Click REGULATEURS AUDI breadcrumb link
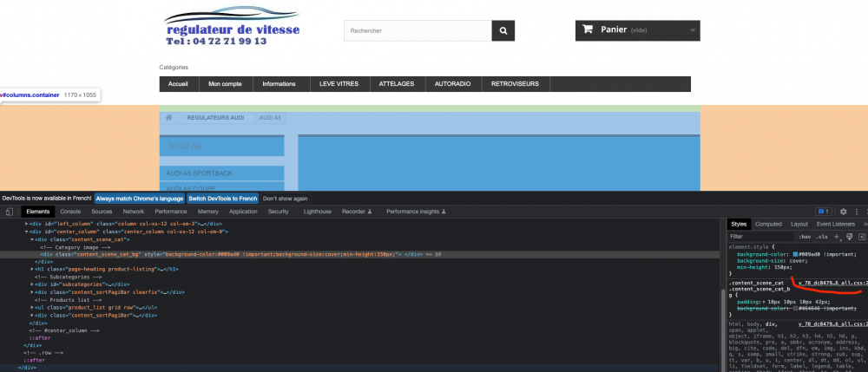Image resolution: width=868 pixels, height=372 pixels. pyautogui.click(x=215, y=118)
